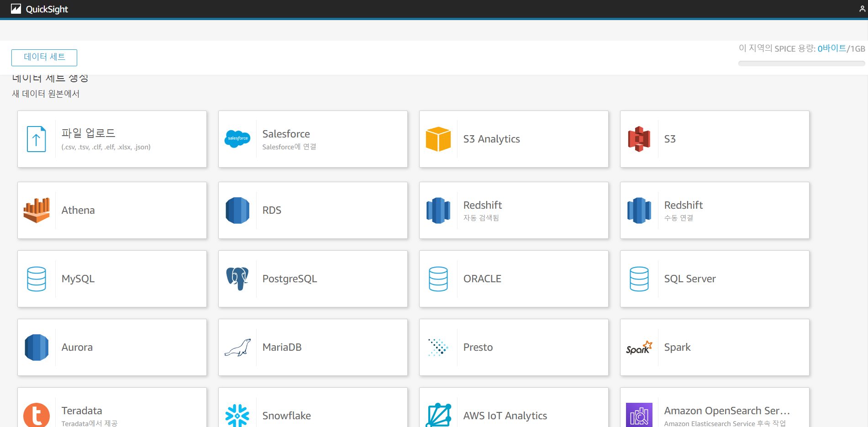868x427 pixels.
Task: Click the S3 Analytics yellow box icon
Action: click(438, 139)
